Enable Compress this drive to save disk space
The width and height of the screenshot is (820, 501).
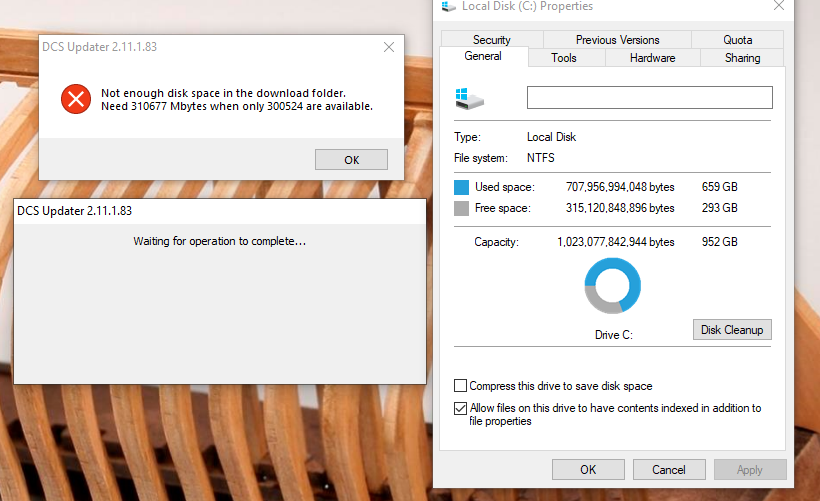click(x=460, y=385)
